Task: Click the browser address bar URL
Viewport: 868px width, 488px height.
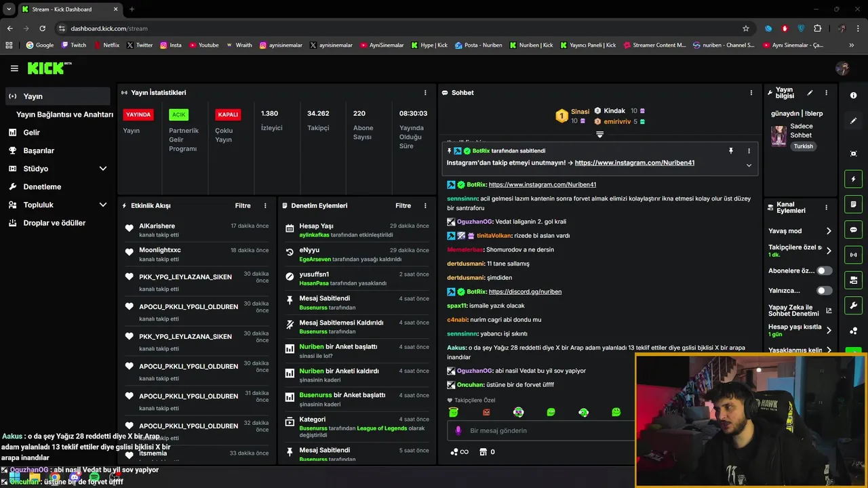Action: tap(109, 28)
